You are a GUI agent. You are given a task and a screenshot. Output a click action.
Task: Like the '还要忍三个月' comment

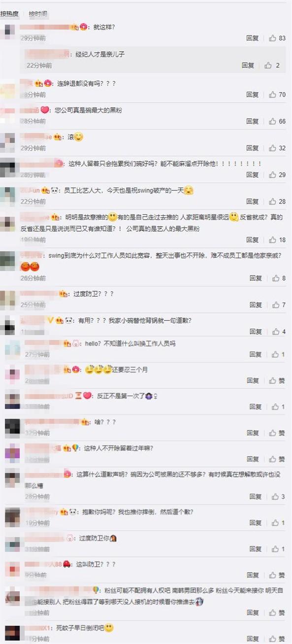[x=277, y=380]
